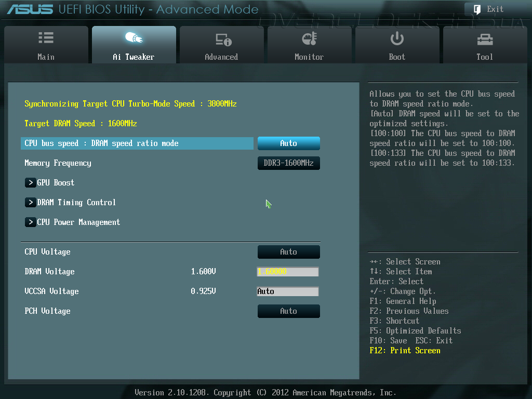532x399 pixels.
Task: Click the Select Item arrow-keys hint
Action: click(401, 271)
